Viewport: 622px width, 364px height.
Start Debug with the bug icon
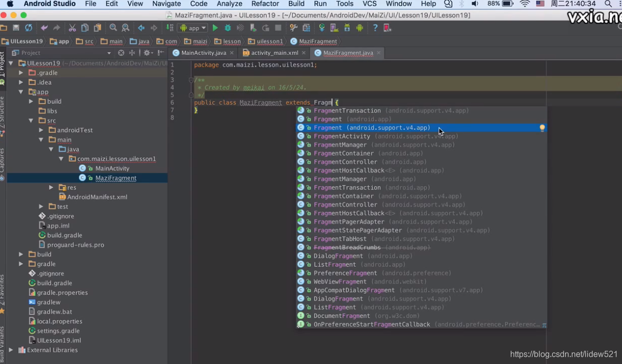[228, 28]
